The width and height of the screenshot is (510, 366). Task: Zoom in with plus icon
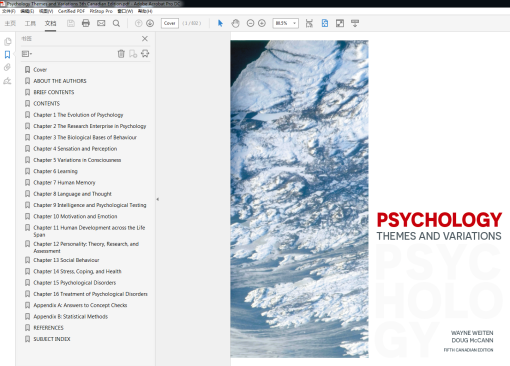point(262,23)
